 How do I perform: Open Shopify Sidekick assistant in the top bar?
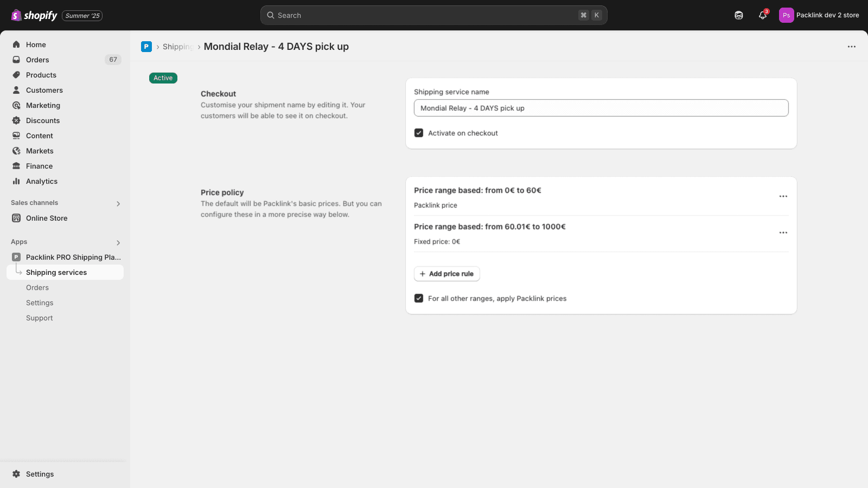[x=738, y=15]
